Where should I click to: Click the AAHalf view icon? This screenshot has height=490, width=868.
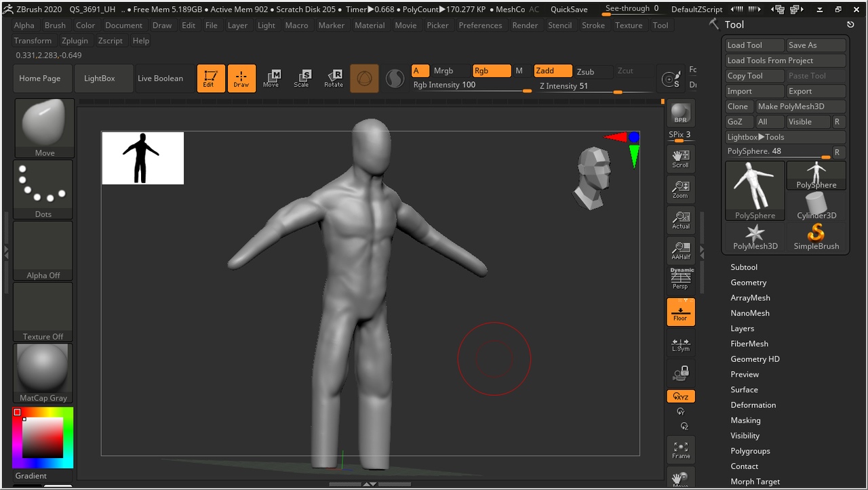point(680,249)
